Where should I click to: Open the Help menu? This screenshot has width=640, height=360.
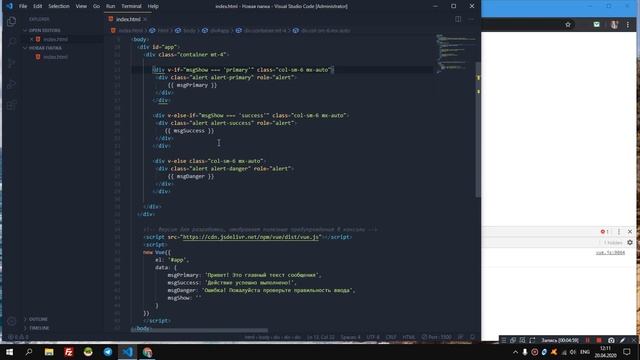153,6
